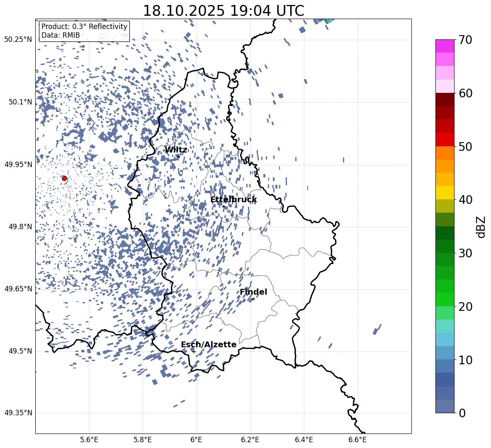Click the red radar location dot
Image resolution: width=491 pixels, height=448 pixels.
click(x=64, y=179)
